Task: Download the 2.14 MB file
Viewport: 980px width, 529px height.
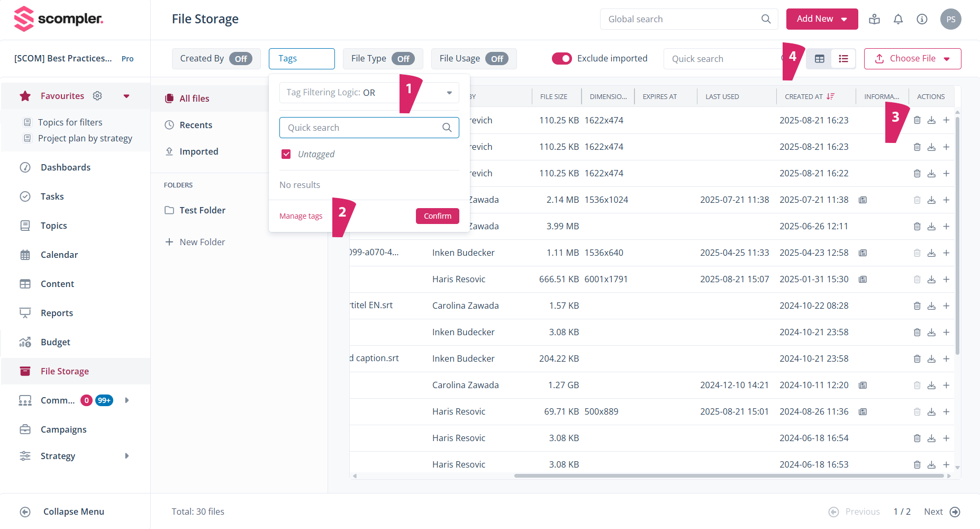Action: click(931, 200)
